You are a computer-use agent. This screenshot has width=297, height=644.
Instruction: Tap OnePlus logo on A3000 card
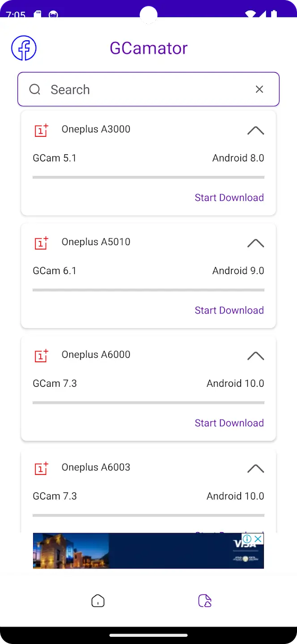(42, 130)
